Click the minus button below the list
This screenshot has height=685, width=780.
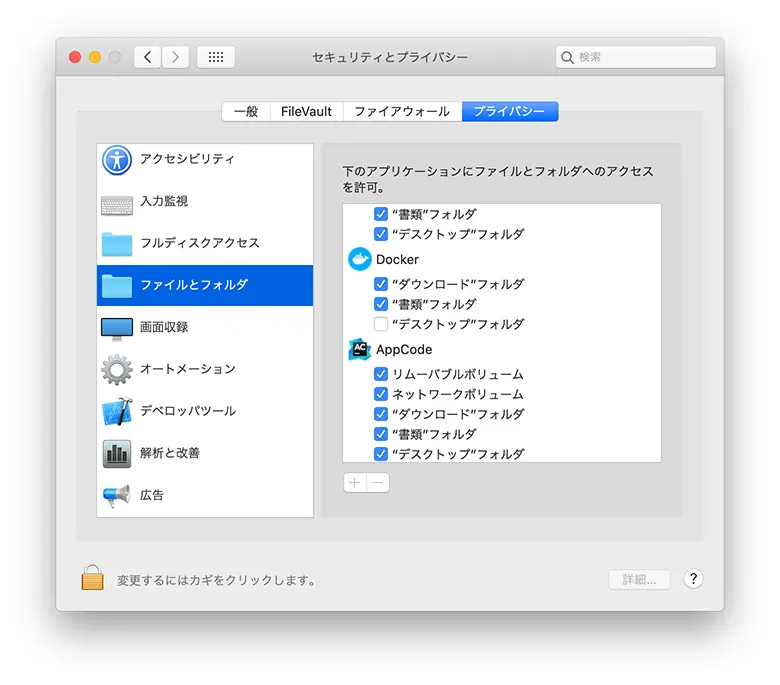pos(378,483)
